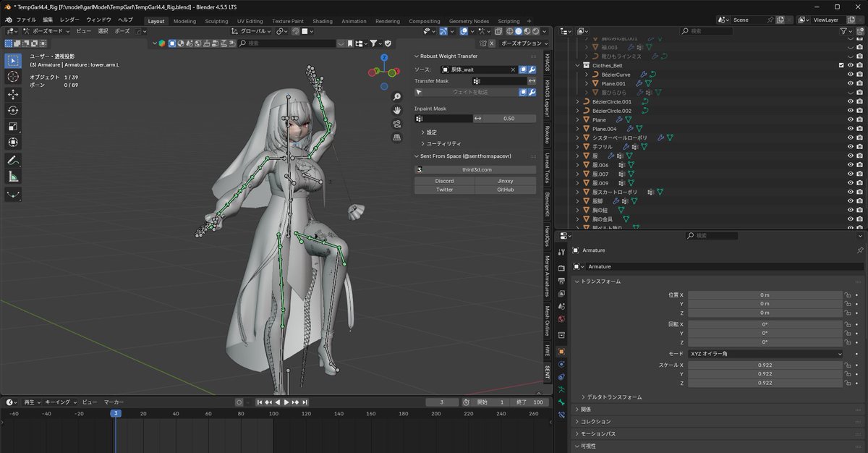
Task: Open the ポーズオプション dropdown
Action: (523, 43)
